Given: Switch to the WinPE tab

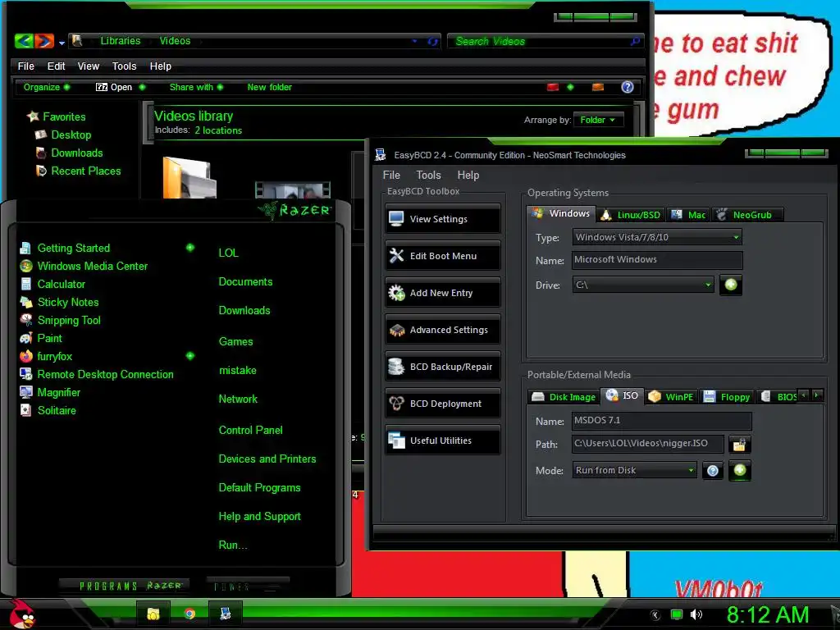Looking at the screenshot, I should [x=671, y=397].
